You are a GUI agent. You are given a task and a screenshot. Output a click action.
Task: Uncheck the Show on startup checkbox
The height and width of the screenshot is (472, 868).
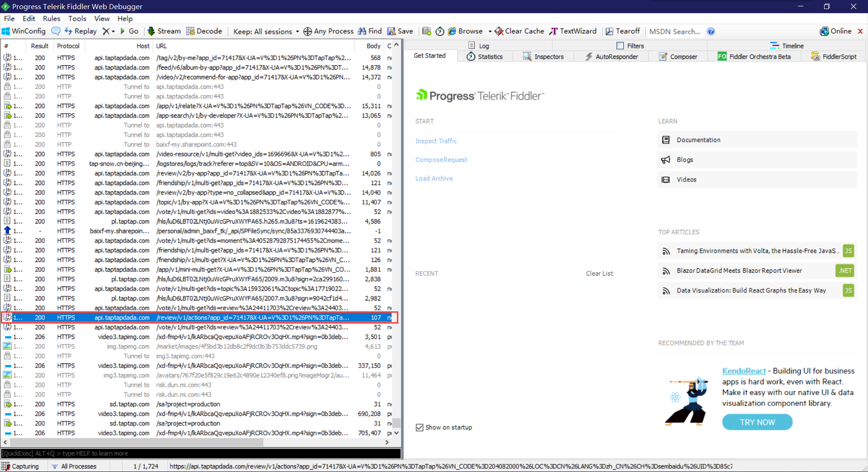pos(420,427)
